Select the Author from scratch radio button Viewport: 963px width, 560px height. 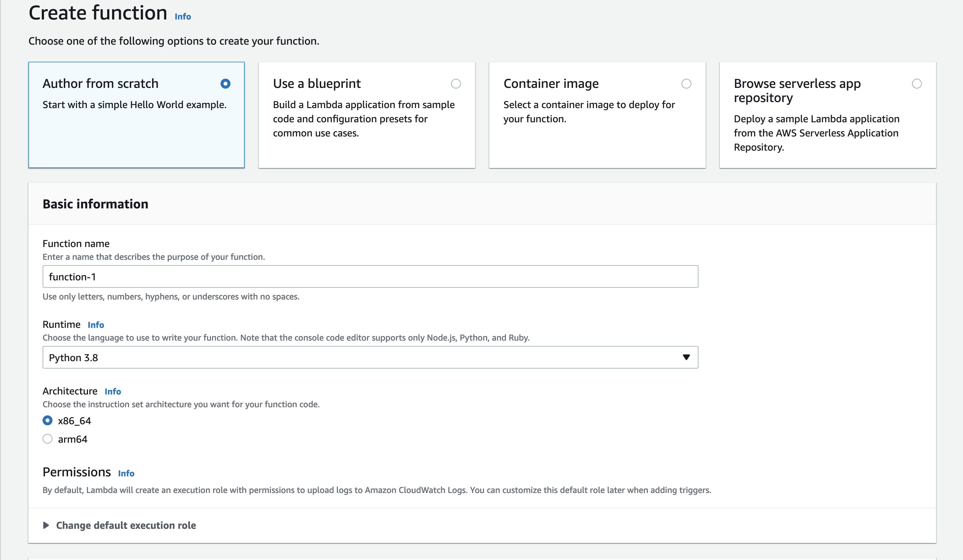point(226,84)
